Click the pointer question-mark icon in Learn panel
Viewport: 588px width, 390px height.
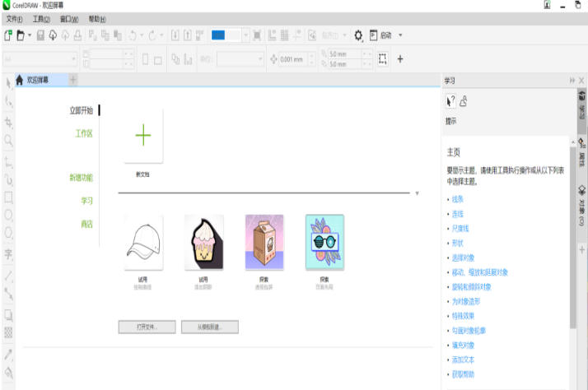450,100
